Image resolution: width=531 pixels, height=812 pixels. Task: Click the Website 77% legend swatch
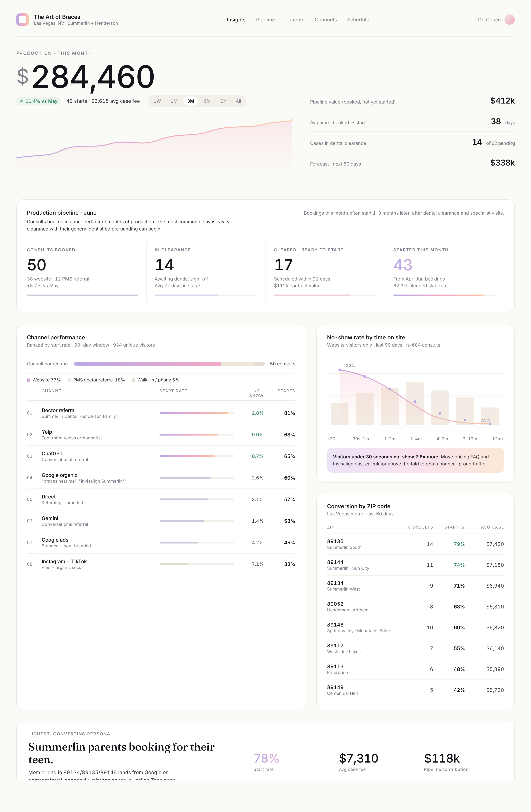[29, 380]
